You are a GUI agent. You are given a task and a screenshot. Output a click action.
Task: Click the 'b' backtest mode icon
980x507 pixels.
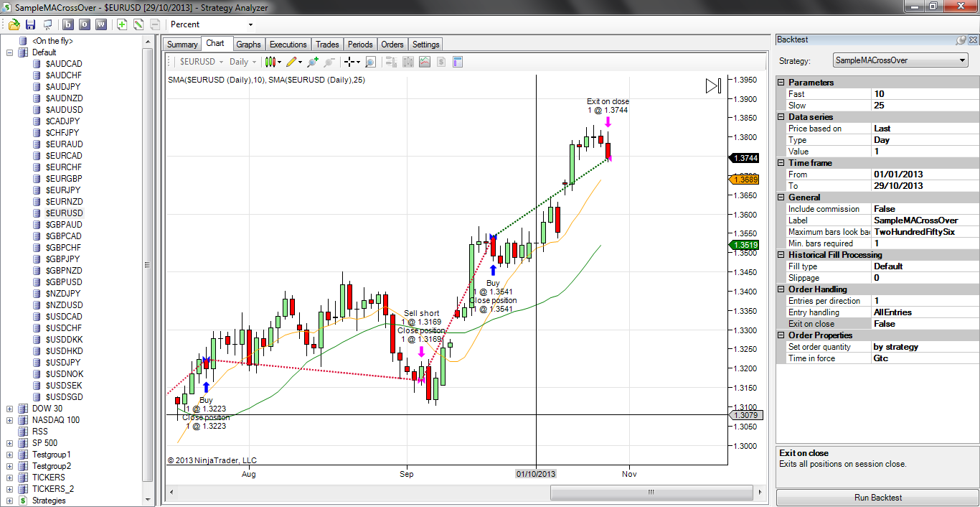[x=69, y=24]
